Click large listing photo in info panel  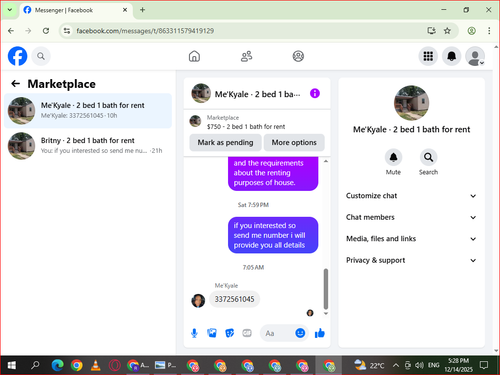click(x=411, y=103)
